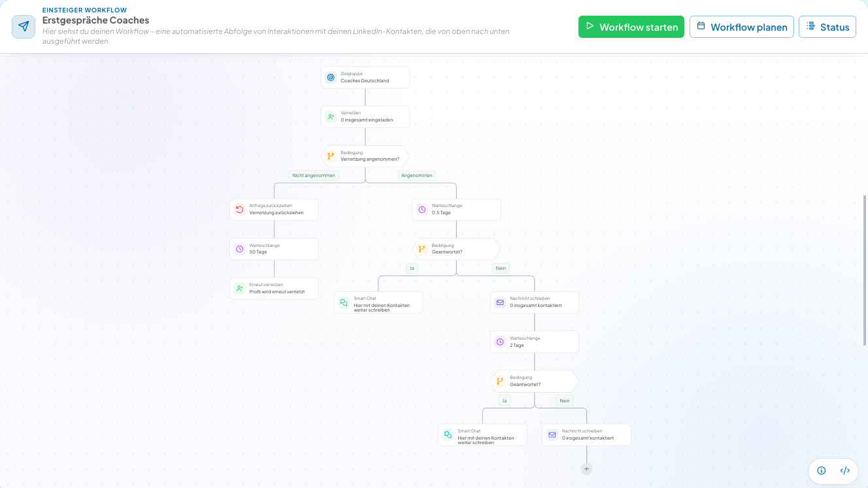Open the Geantwortet? condition below 2 Tage queue
This screenshot has height=488, width=868.
[535, 381]
